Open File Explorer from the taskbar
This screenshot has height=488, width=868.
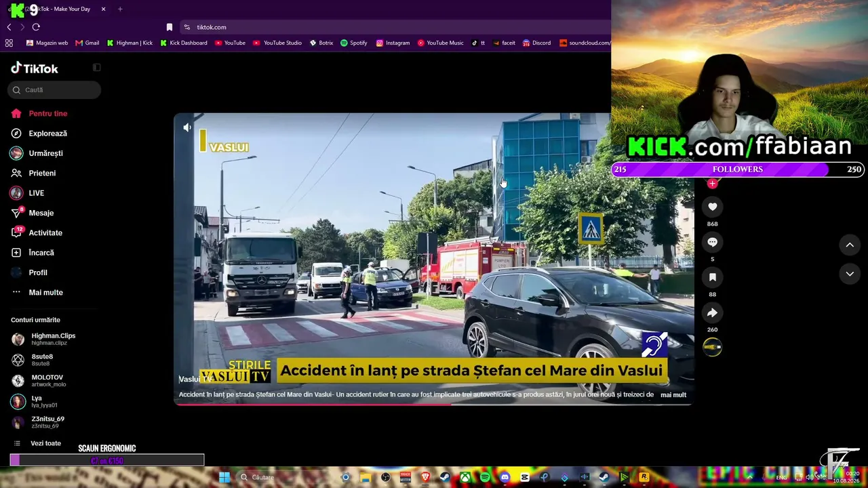click(366, 477)
